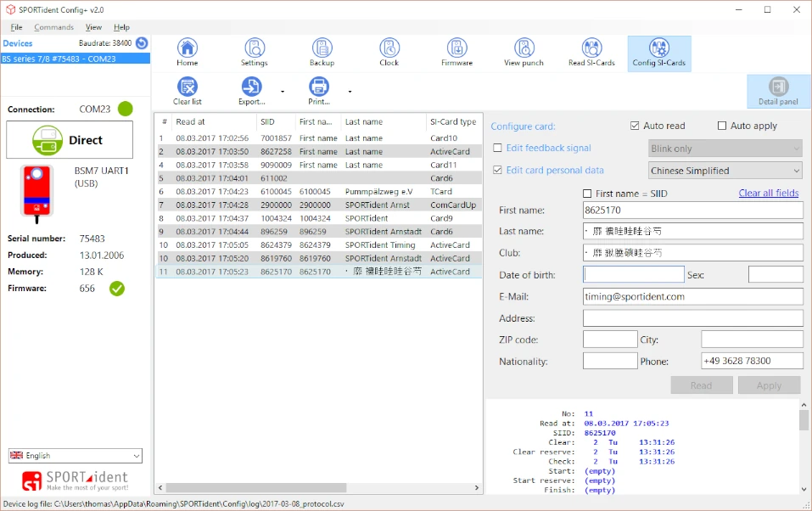Toggle the Auto read checkbox
The width and height of the screenshot is (812, 511).
point(635,126)
